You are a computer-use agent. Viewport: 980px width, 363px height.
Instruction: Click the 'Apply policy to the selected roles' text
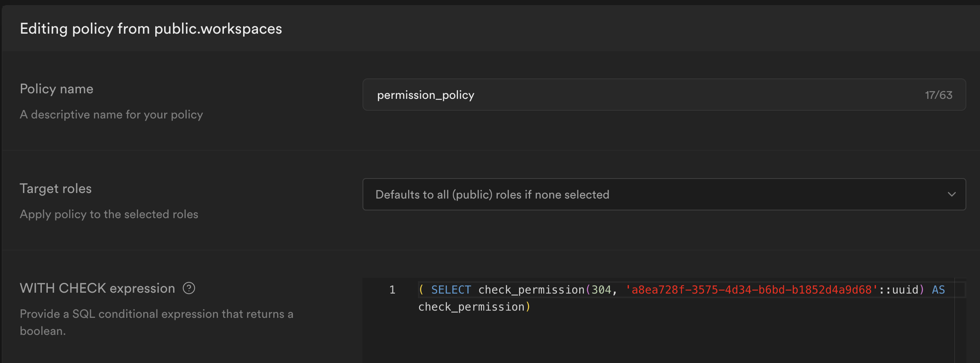click(x=109, y=214)
